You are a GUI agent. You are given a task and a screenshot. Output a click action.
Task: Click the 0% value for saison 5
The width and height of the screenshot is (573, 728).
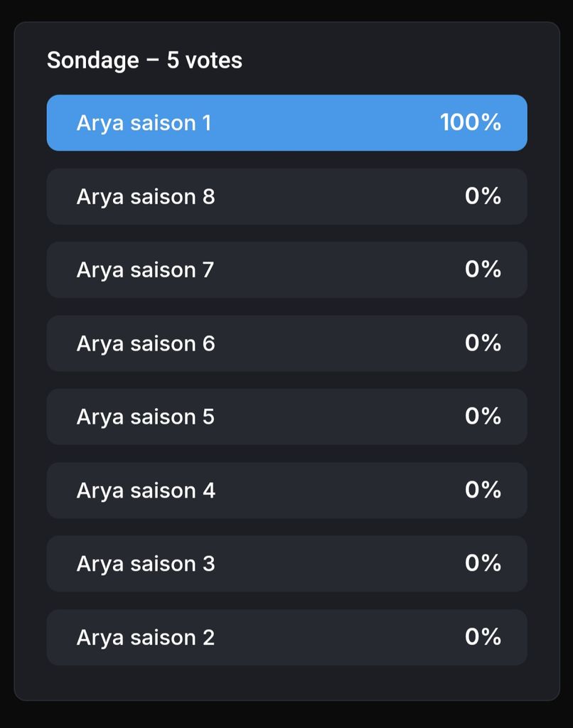483,417
